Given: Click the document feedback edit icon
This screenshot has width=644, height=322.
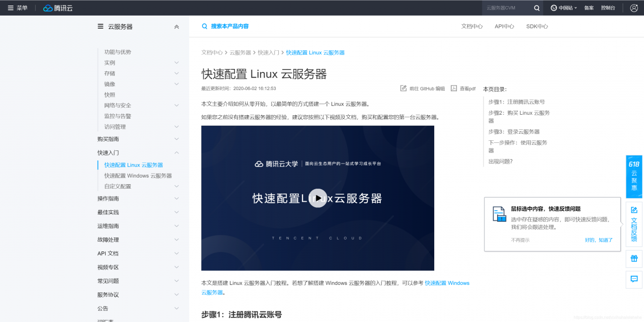Looking at the screenshot, I should point(634,210).
